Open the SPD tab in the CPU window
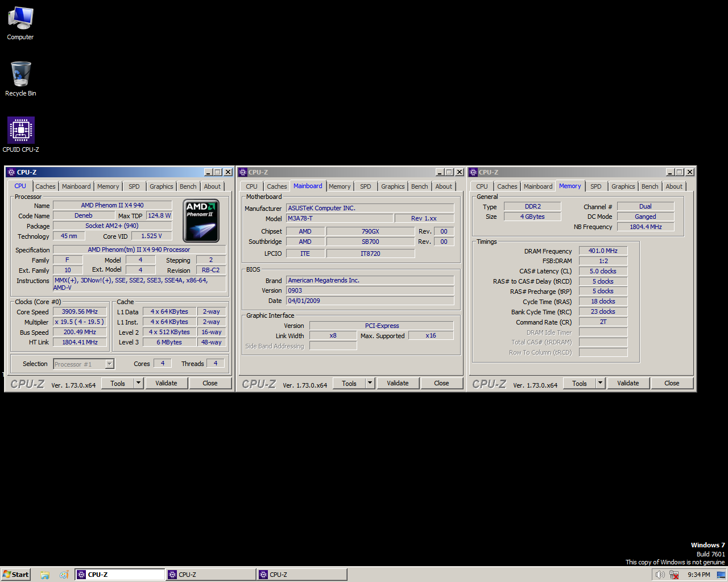Viewport: 728px width, 582px height. [134, 186]
